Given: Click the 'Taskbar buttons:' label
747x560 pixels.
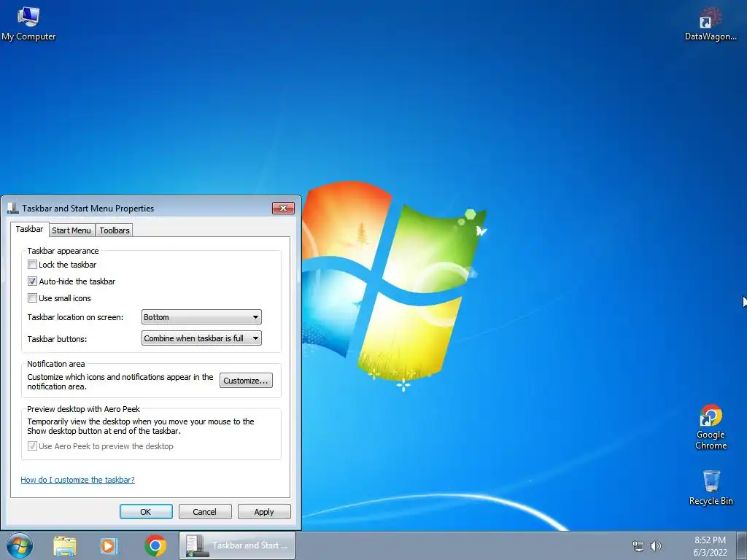Looking at the screenshot, I should pyautogui.click(x=57, y=339).
